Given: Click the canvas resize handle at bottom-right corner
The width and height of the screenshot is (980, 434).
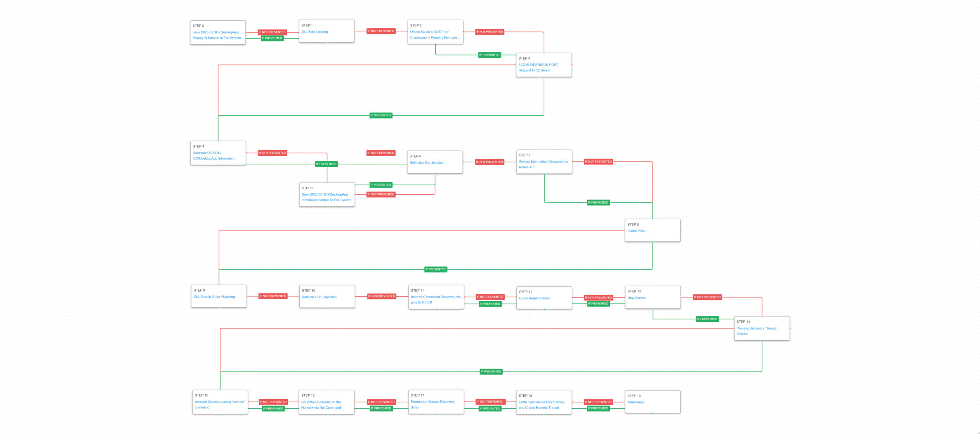Looking at the screenshot, I should tap(978, 432).
